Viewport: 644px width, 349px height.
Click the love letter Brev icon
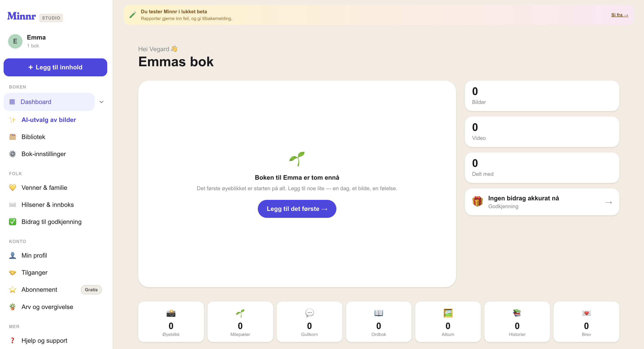pos(586,313)
